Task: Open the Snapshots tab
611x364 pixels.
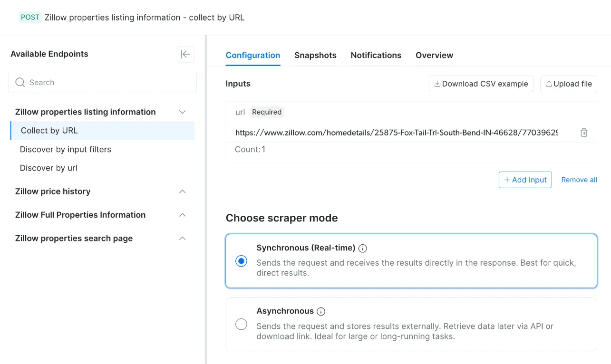Action: click(315, 55)
